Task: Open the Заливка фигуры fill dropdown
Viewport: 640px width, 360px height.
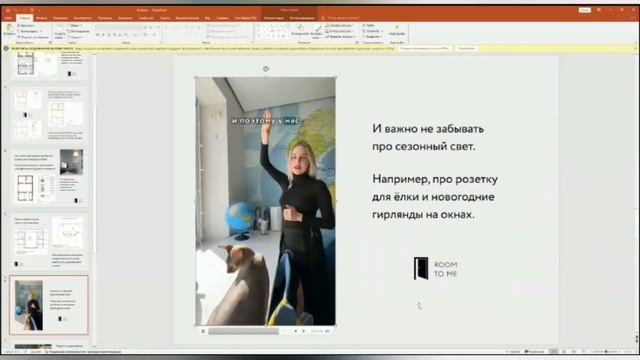Action: 340,26
